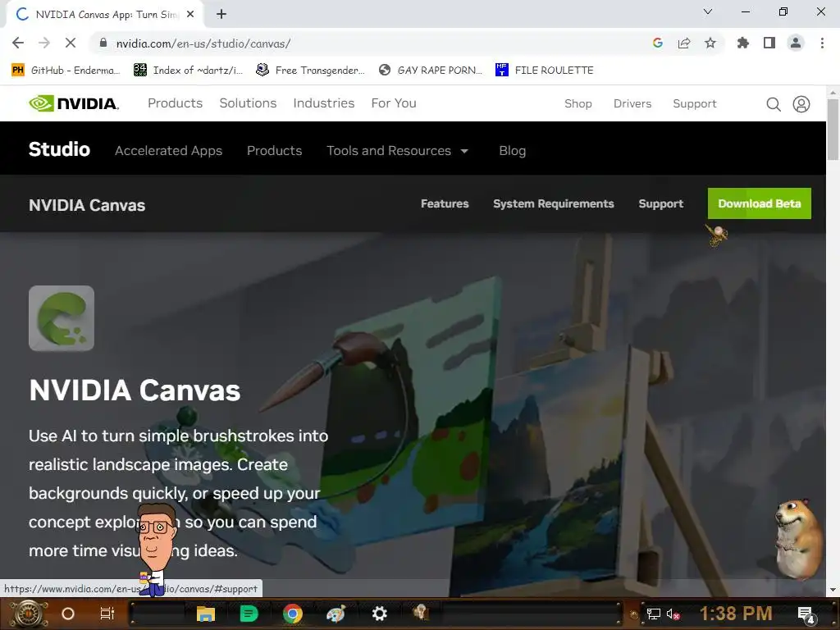Open the Products menu in the NVIDIA header
This screenshot has height=630, width=840.
point(176,103)
